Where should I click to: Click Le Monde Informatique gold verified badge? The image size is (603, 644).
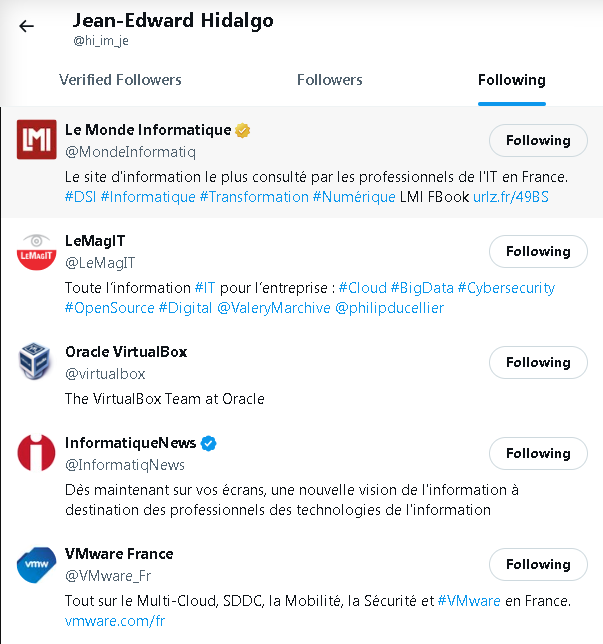(x=242, y=131)
